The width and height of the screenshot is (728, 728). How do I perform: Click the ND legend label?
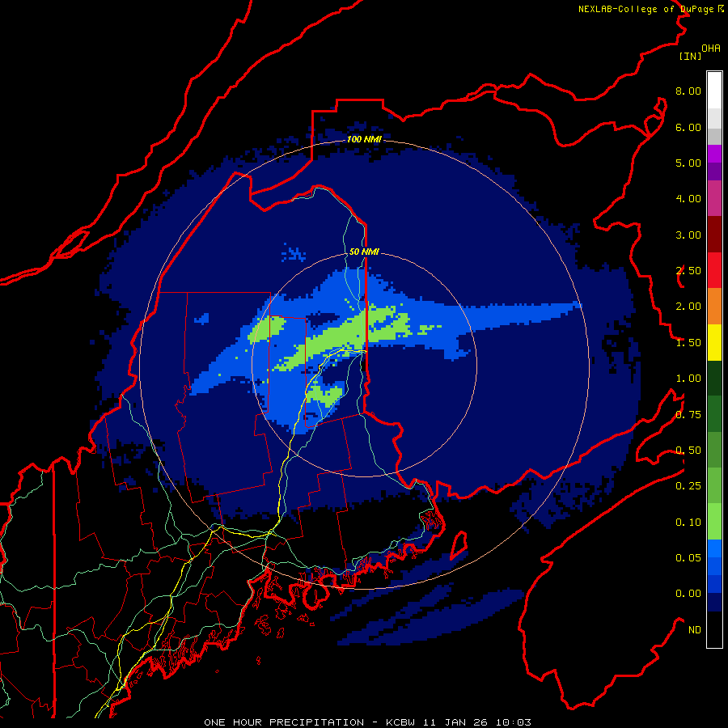[x=695, y=630]
